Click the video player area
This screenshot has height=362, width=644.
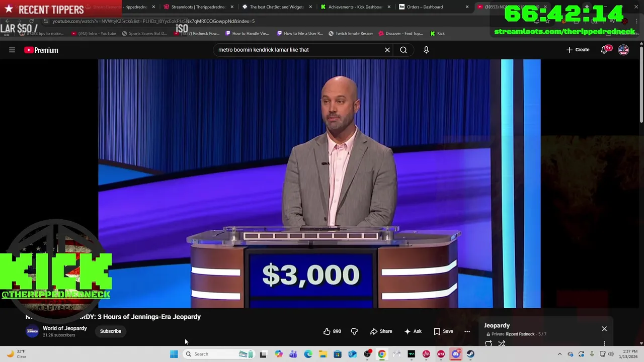click(319, 184)
